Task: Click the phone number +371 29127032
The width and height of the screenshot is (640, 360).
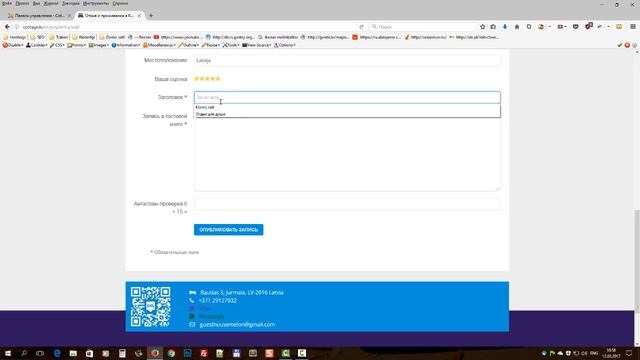Action: coord(218,300)
